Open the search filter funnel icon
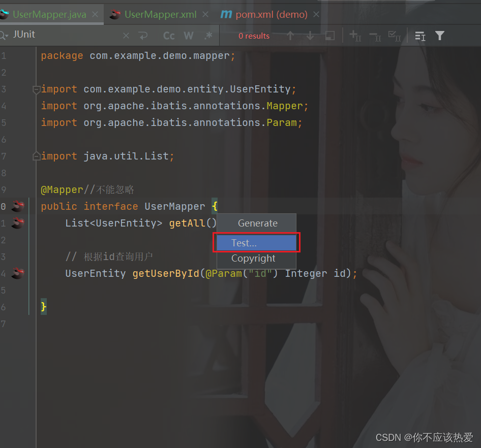This screenshot has height=448, width=481. [x=440, y=36]
